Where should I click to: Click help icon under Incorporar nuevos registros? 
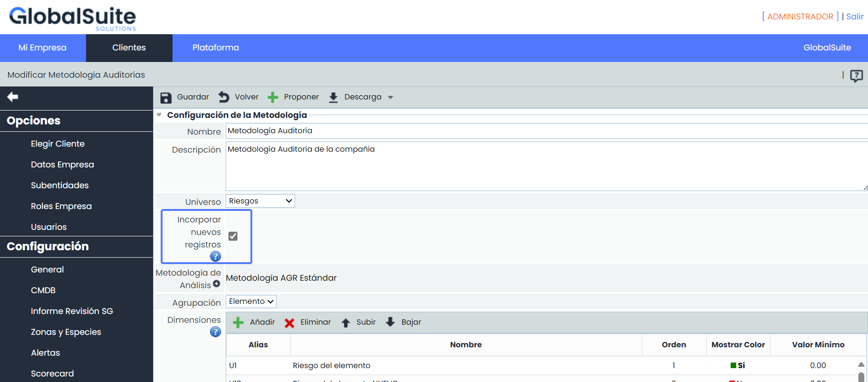point(215,256)
